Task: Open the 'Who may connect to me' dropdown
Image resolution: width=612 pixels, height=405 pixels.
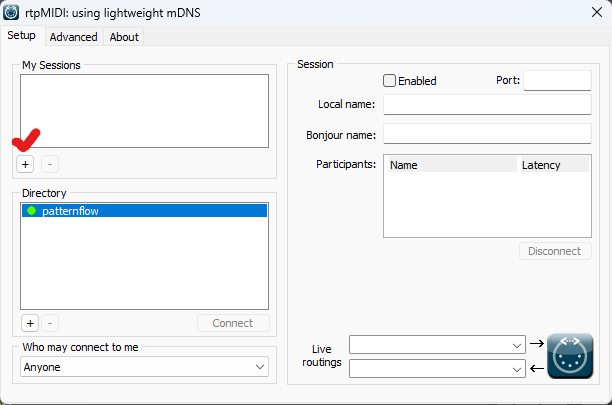Action: [x=144, y=367]
